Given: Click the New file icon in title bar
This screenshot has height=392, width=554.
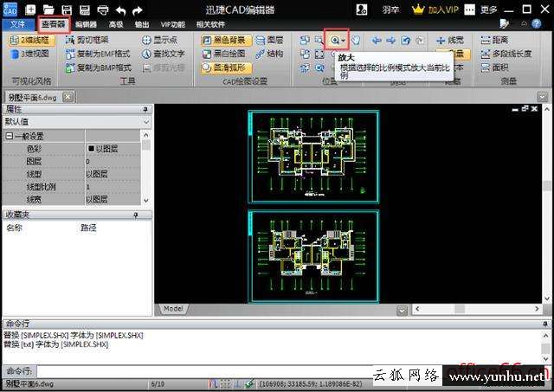Looking at the screenshot, I should pos(31,10).
